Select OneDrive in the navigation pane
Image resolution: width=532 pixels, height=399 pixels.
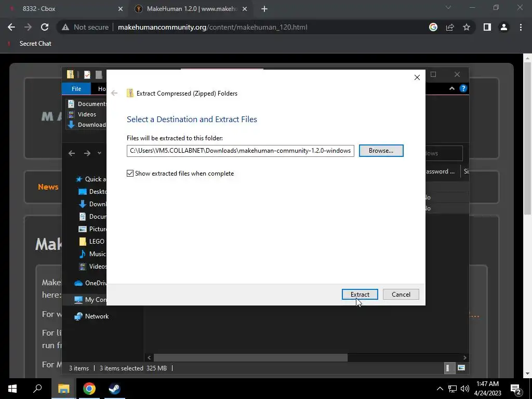[90, 283]
